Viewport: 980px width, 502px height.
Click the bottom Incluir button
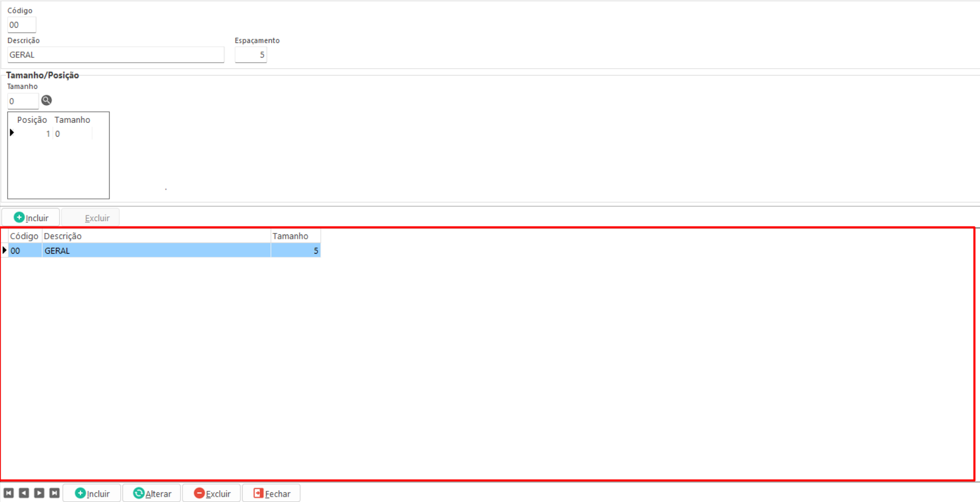[92, 493]
